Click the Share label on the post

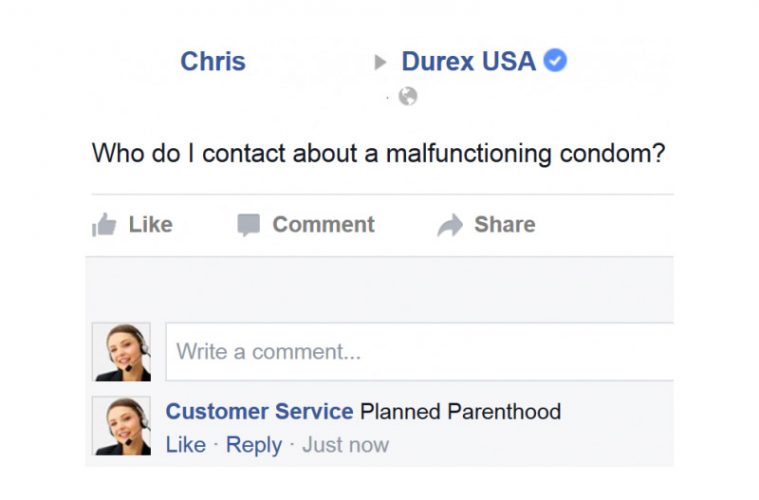(505, 225)
